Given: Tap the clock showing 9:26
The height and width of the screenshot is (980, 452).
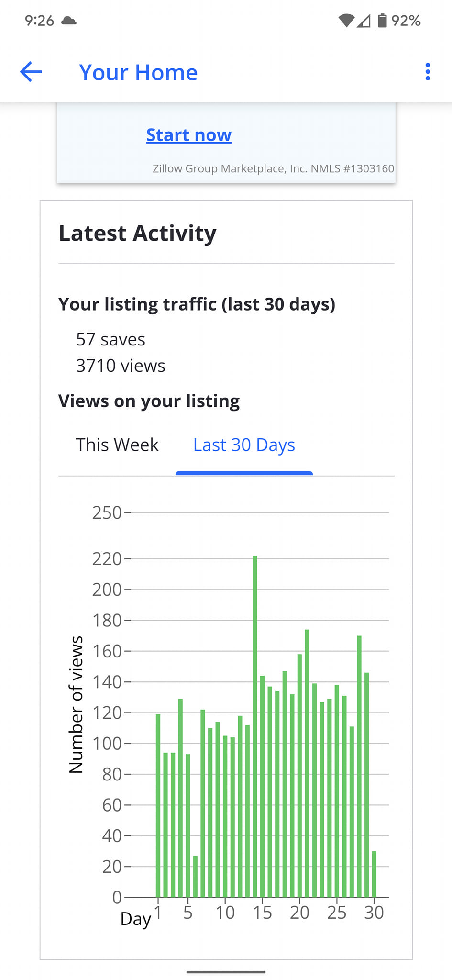Looking at the screenshot, I should 39,21.
